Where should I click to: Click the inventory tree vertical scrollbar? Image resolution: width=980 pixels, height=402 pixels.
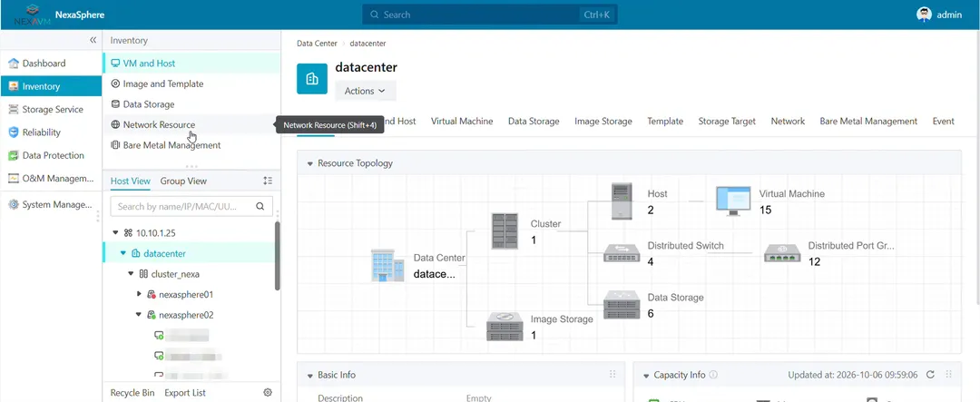point(278,256)
